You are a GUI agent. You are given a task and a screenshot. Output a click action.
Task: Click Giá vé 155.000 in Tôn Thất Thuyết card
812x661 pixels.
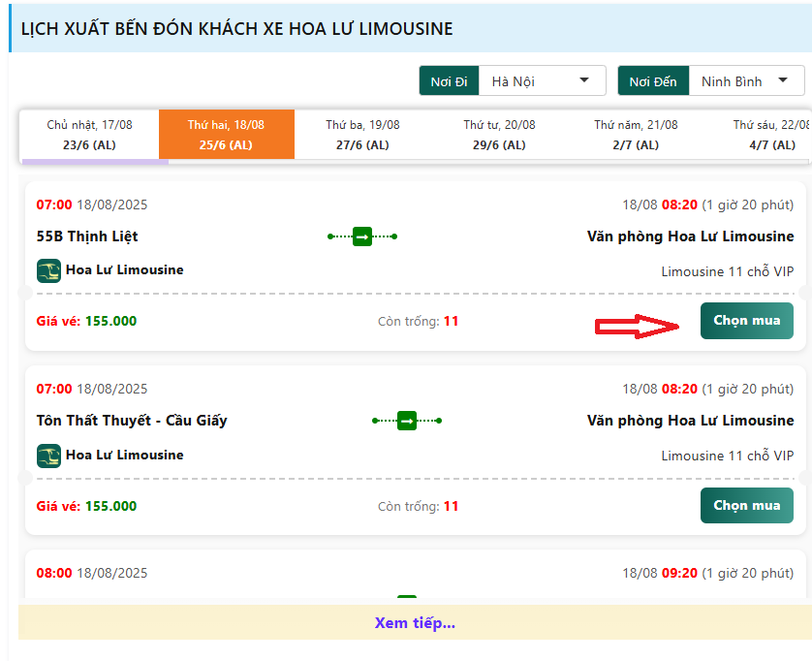[86, 506]
